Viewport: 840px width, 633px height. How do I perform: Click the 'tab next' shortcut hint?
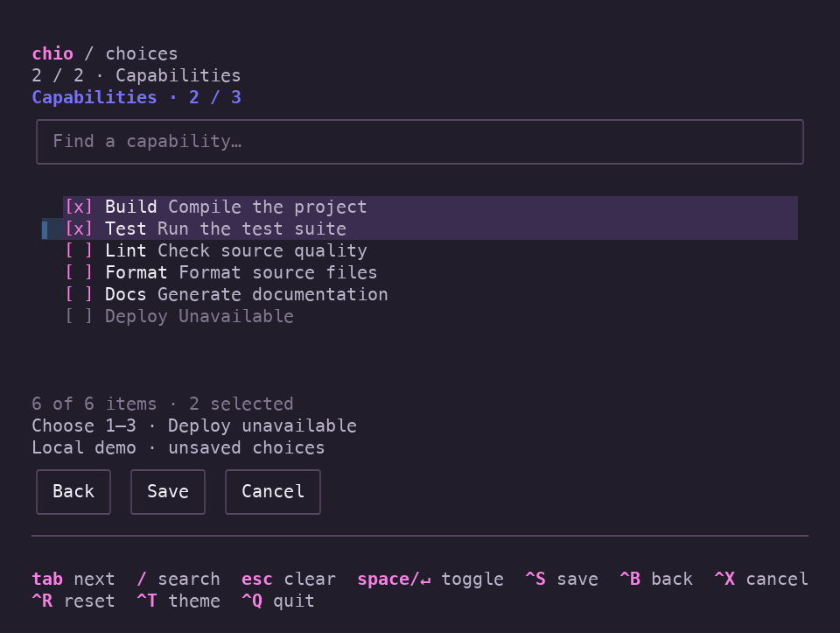73,580
